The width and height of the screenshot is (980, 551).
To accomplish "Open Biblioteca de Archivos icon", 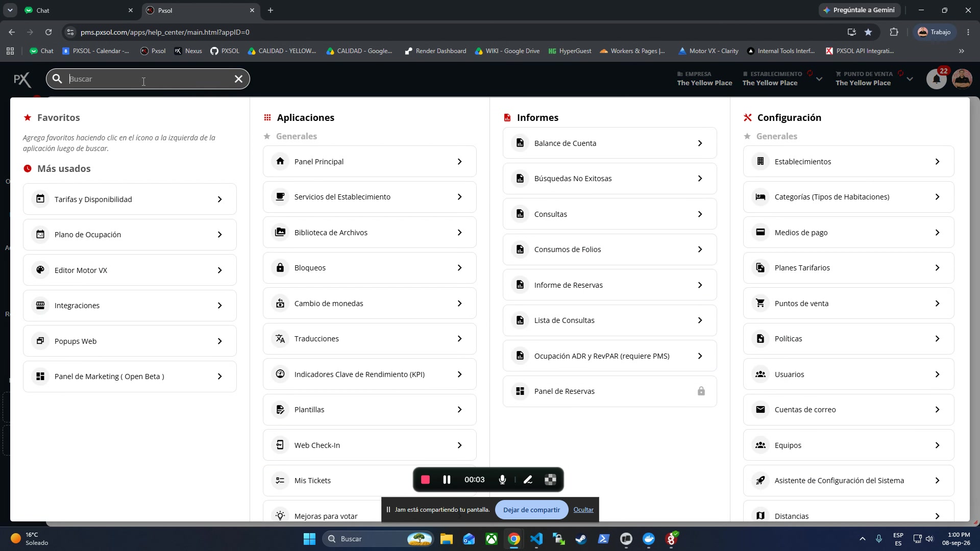I will click(x=280, y=232).
